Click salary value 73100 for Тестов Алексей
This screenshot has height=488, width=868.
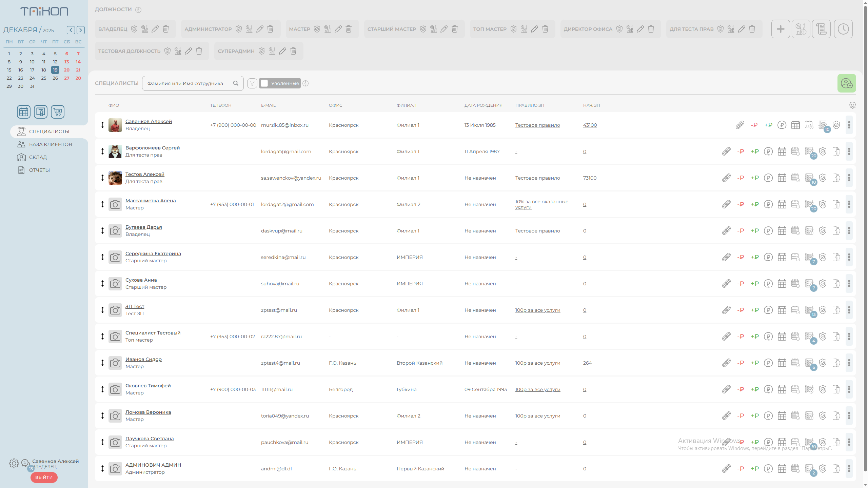tap(590, 178)
